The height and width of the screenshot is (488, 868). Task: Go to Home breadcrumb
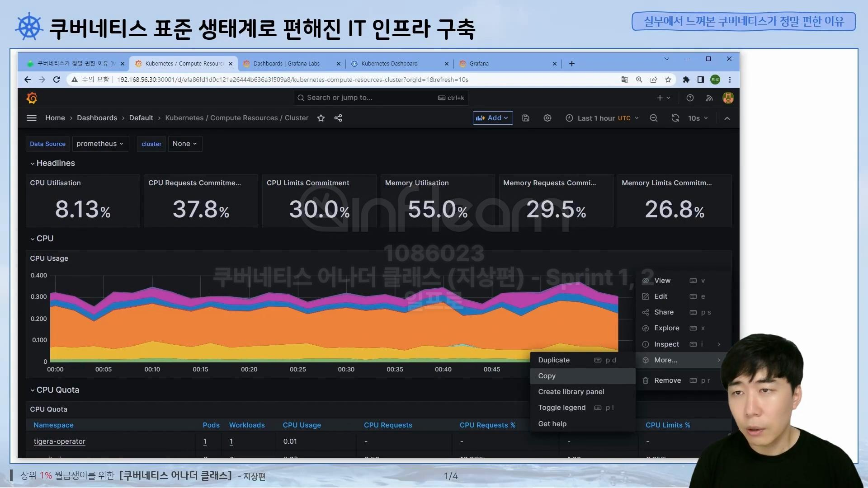pos(55,118)
